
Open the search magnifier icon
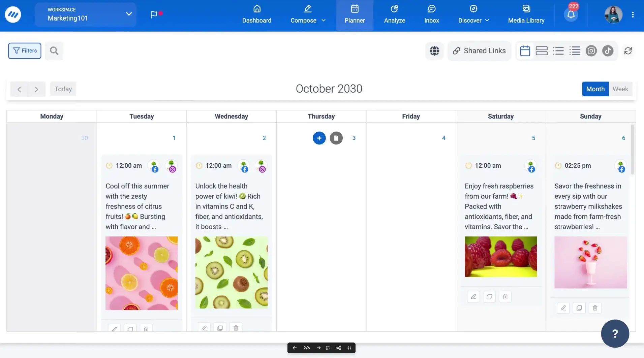(x=54, y=51)
